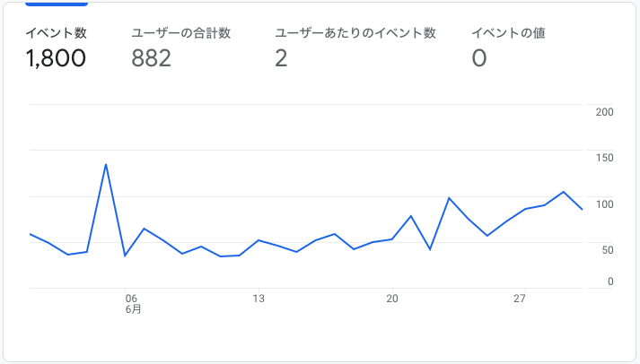Screen dimensions: 640x364
Task: Click the 100 y-axis label
Action: (604, 204)
